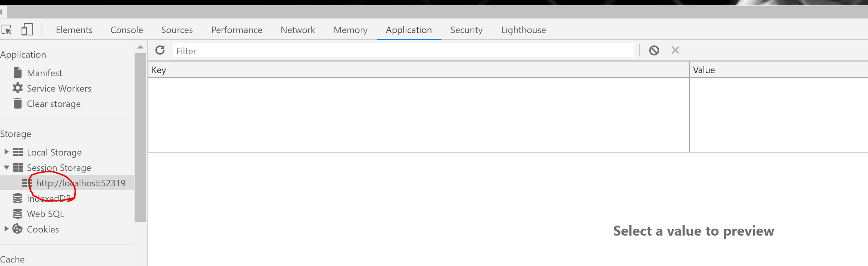Expand the Cookies tree node
The width and height of the screenshot is (868, 266).
[x=6, y=229]
